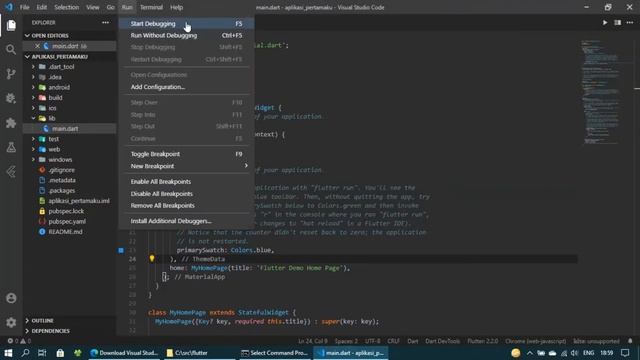Collapse the Open Editors section

click(x=27, y=36)
